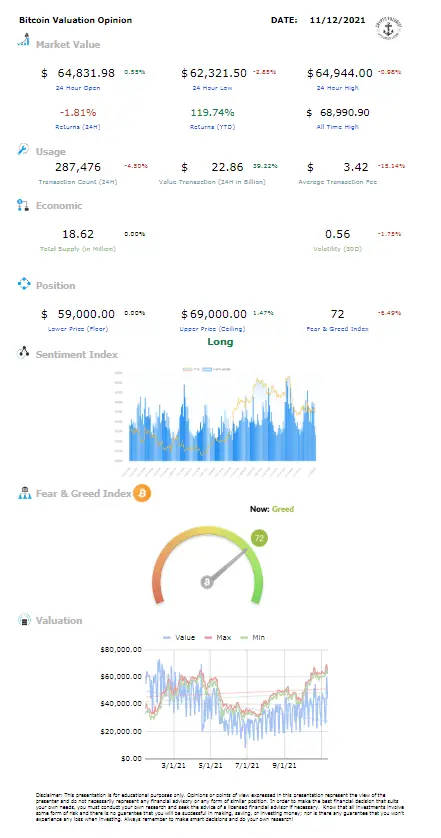Click the $80,000.00 axis label
This screenshot has height=838, width=441.
(x=121, y=649)
